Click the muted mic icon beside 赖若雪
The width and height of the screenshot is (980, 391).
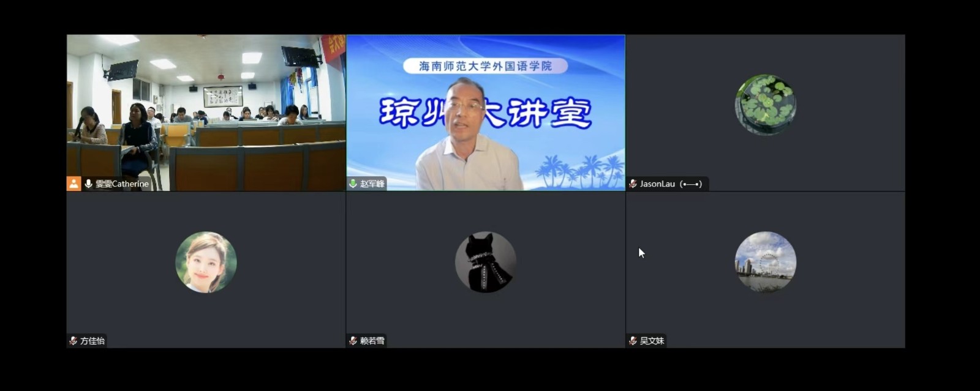point(353,341)
